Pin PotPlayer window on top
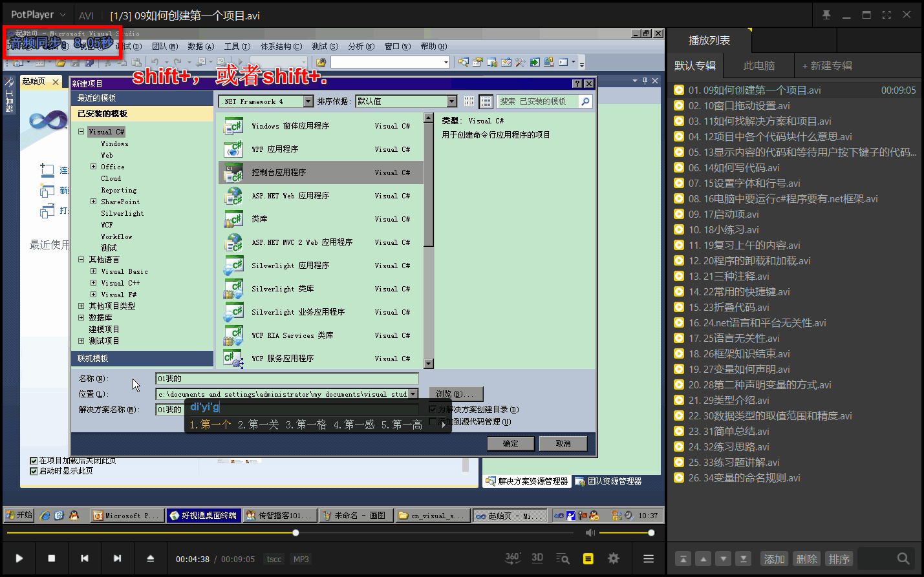 click(826, 15)
